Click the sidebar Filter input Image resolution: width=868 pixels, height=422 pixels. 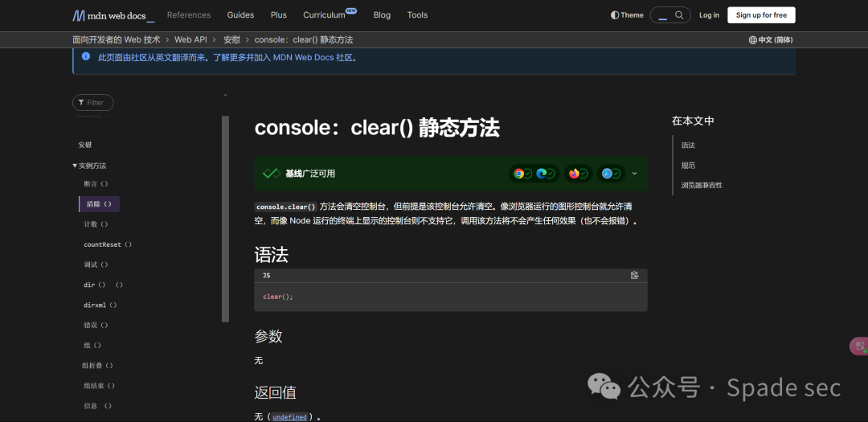[93, 102]
